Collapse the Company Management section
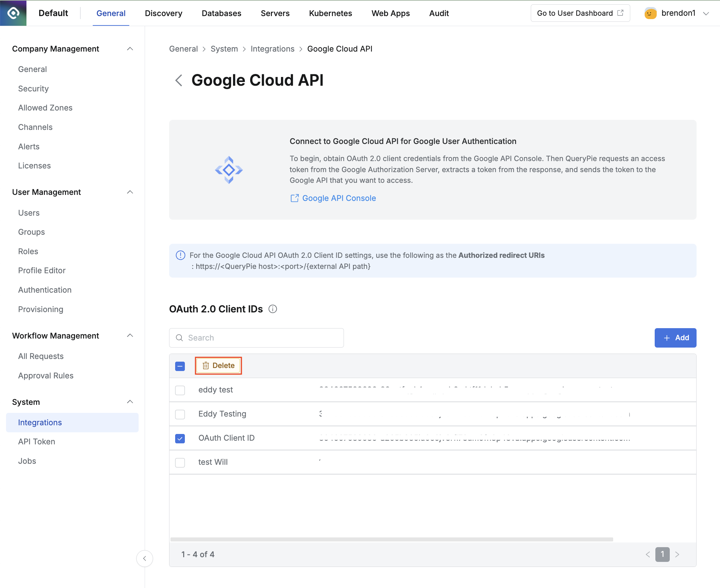 [x=130, y=49]
